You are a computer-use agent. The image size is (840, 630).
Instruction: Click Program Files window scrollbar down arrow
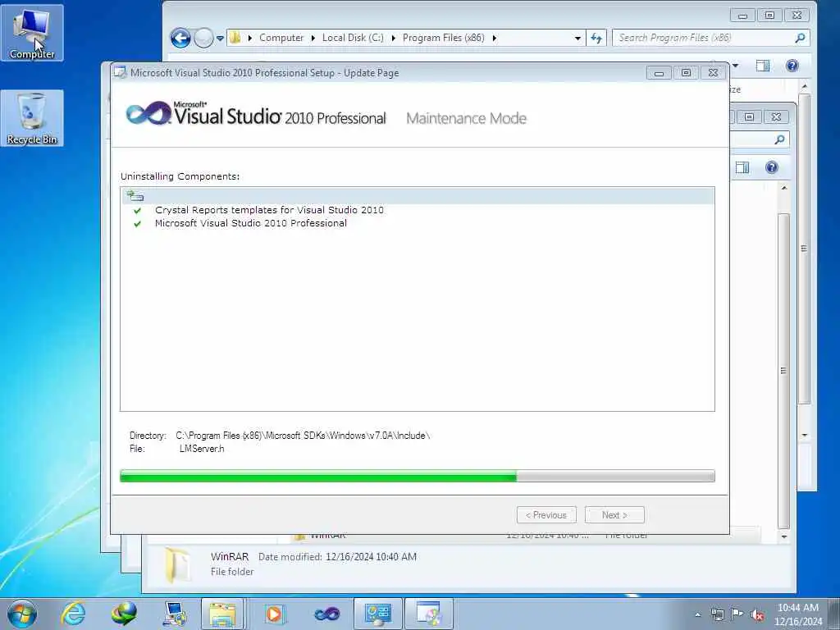[805, 435]
